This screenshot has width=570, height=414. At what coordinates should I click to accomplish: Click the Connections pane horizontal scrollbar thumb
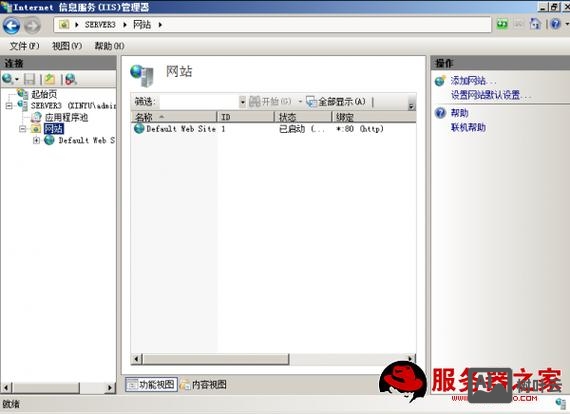[x=46, y=388]
